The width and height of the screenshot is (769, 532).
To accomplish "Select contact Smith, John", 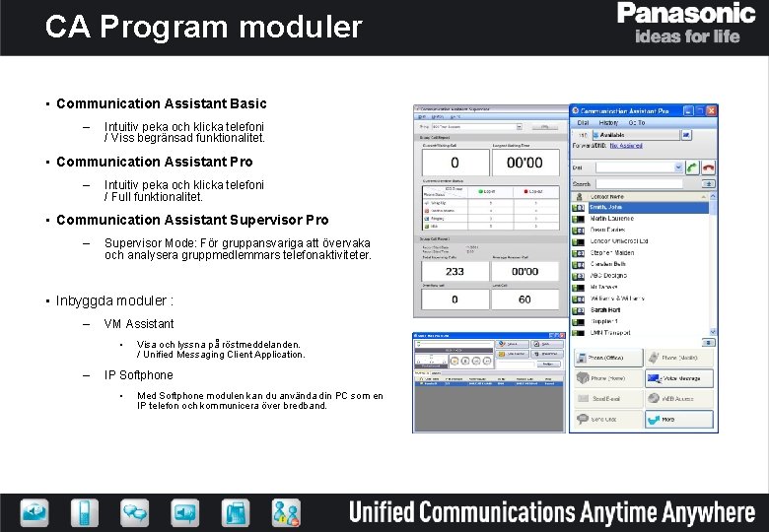I will pyautogui.click(x=648, y=207).
